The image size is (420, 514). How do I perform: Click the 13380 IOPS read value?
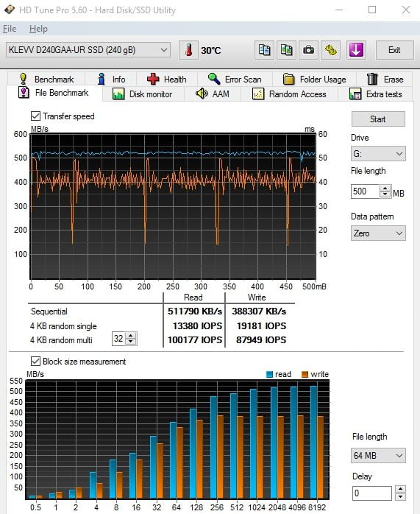[197, 325]
